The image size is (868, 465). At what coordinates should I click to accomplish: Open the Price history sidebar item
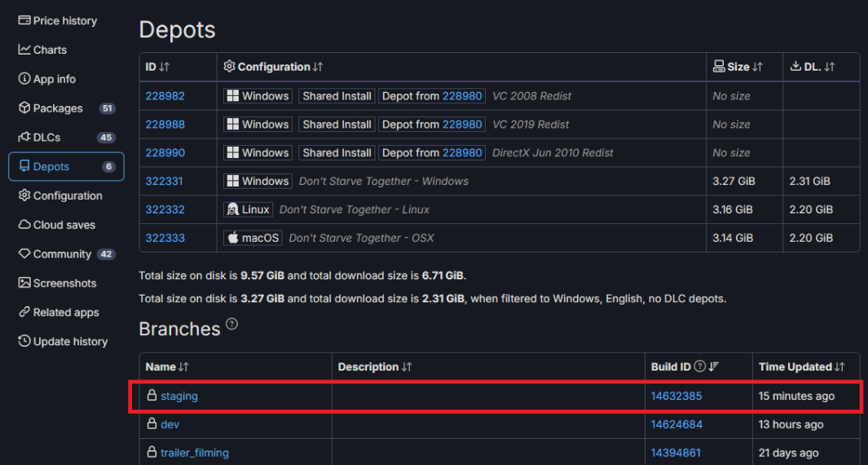(x=64, y=20)
